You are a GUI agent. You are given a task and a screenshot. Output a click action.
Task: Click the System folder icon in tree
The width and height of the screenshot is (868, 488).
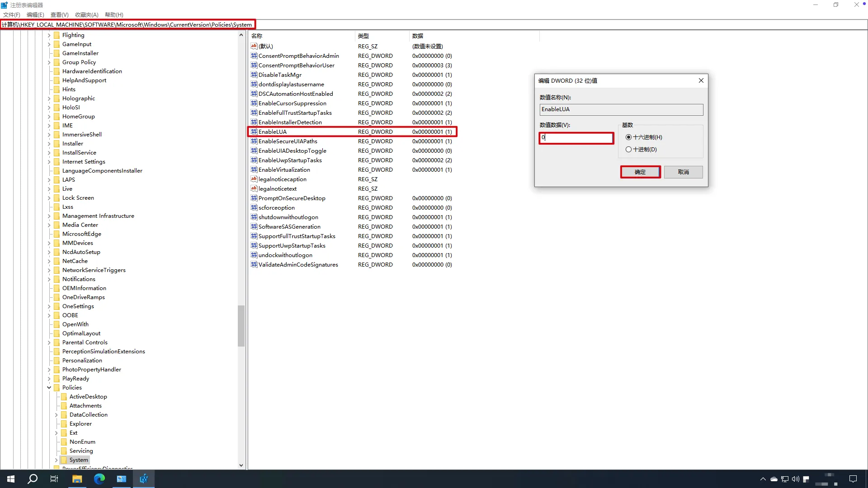[x=64, y=460]
